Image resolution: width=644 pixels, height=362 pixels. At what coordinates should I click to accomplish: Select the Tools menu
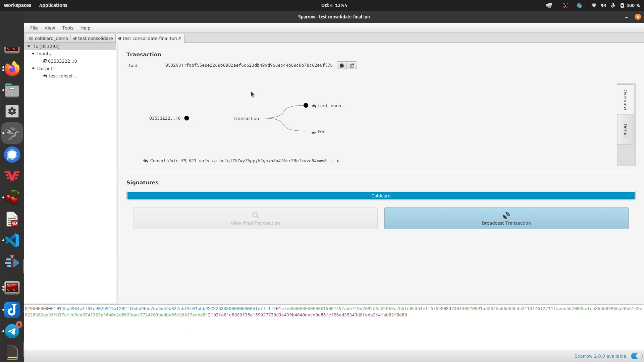tap(67, 27)
